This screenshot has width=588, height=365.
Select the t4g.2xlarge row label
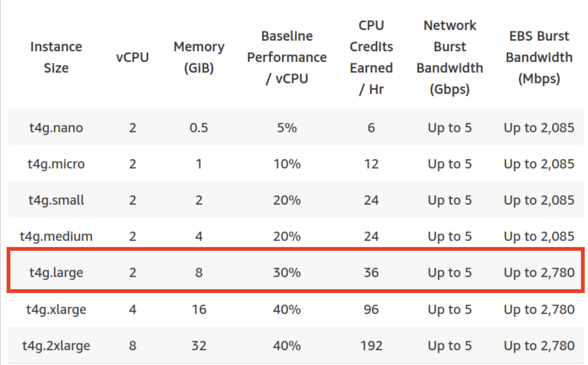point(56,346)
